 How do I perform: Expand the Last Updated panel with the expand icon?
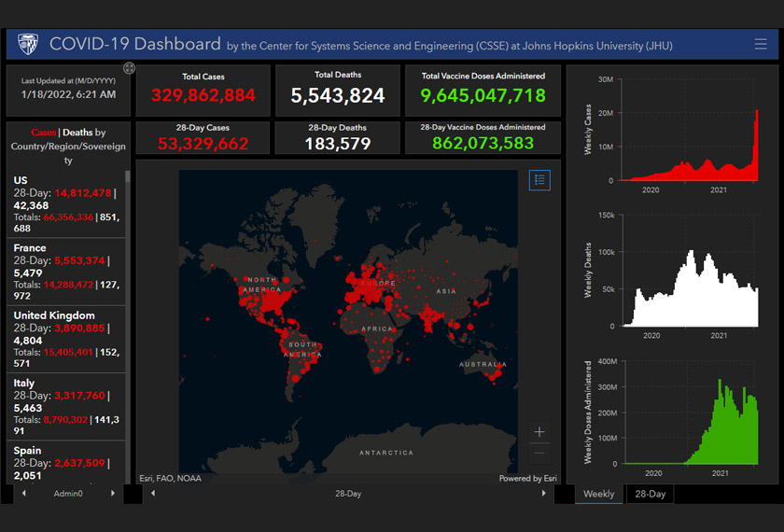click(x=129, y=68)
